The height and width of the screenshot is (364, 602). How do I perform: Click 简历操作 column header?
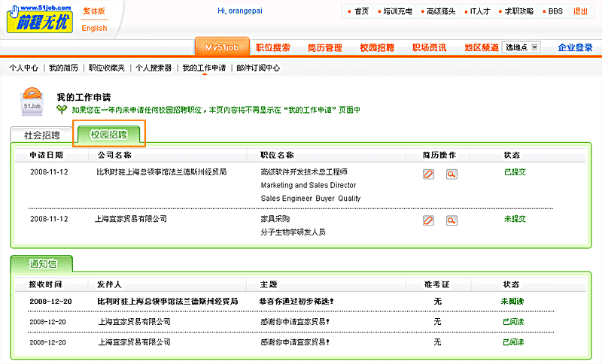coord(439,155)
